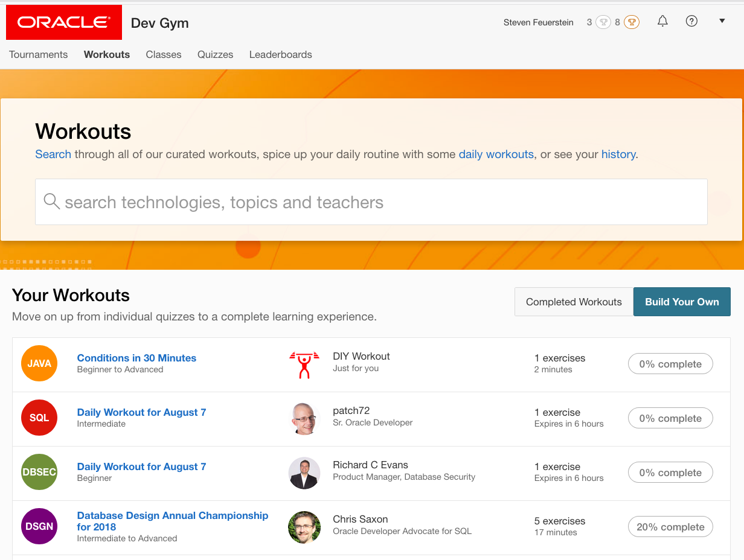Click Chris Saxon's avatar photo
This screenshot has height=560, width=744.
point(304,527)
